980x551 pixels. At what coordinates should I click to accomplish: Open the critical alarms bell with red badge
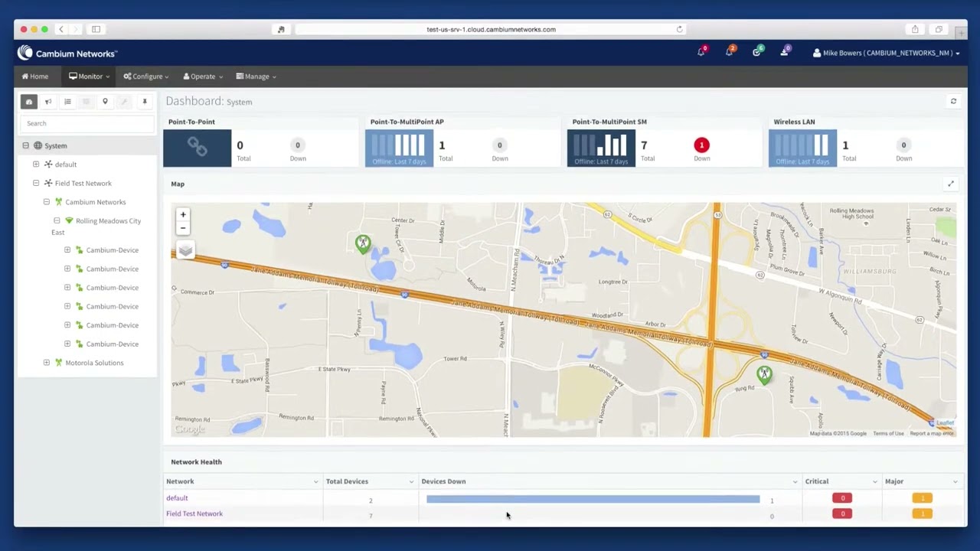[701, 52]
